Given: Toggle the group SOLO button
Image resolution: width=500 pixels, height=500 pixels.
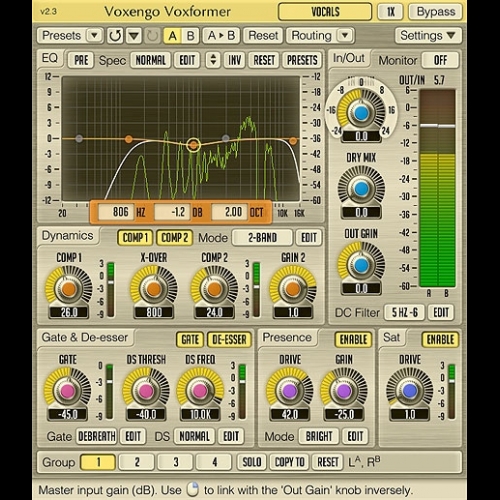Looking at the screenshot, I should pos(252,462).
